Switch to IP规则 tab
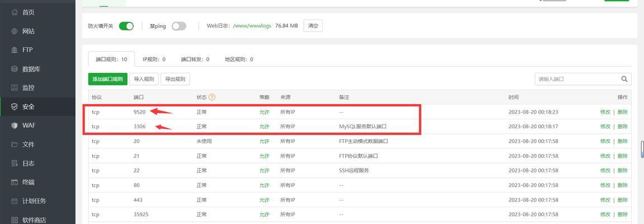The height and width of the screenshot is (224, 644). click(154, 59)
